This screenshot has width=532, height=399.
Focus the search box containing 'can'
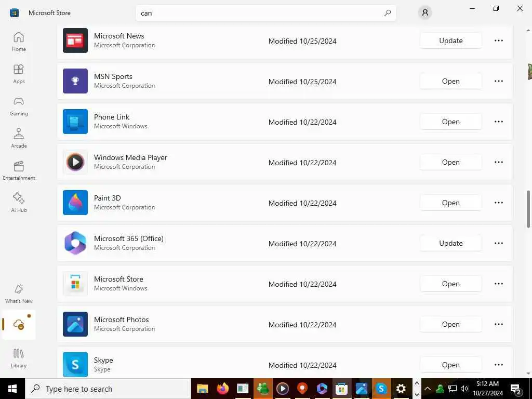(x=265, y=13)
